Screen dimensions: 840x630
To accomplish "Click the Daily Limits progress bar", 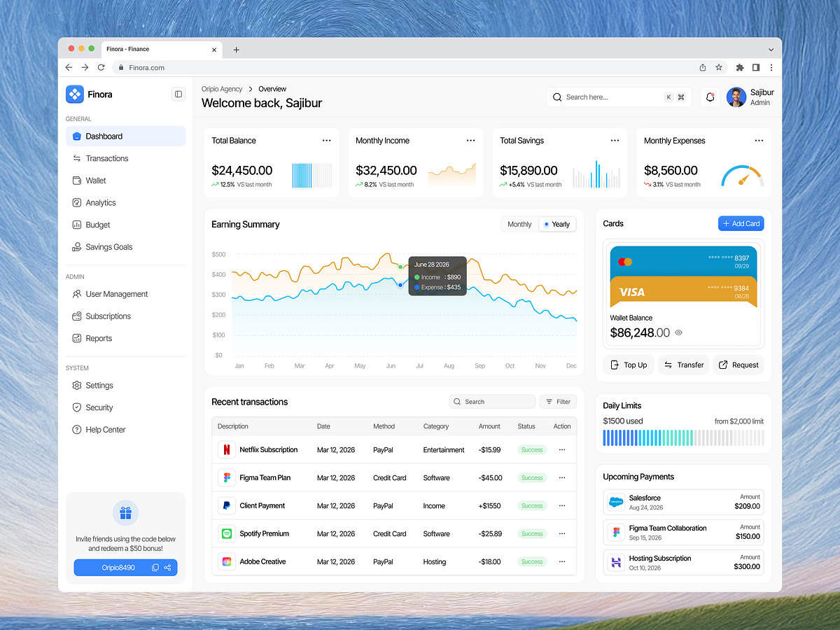I will click(x=683, y=437).
